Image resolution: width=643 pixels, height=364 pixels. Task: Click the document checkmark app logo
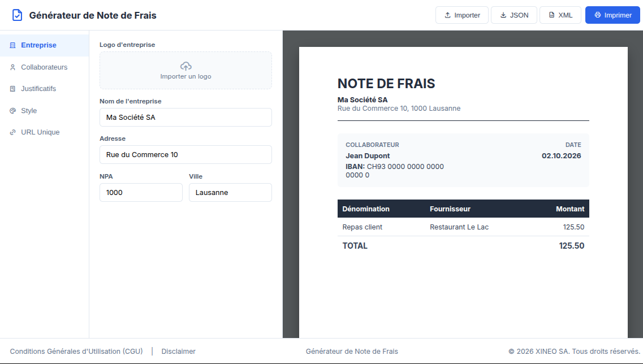pyautogui.click(x=17, y=15)
